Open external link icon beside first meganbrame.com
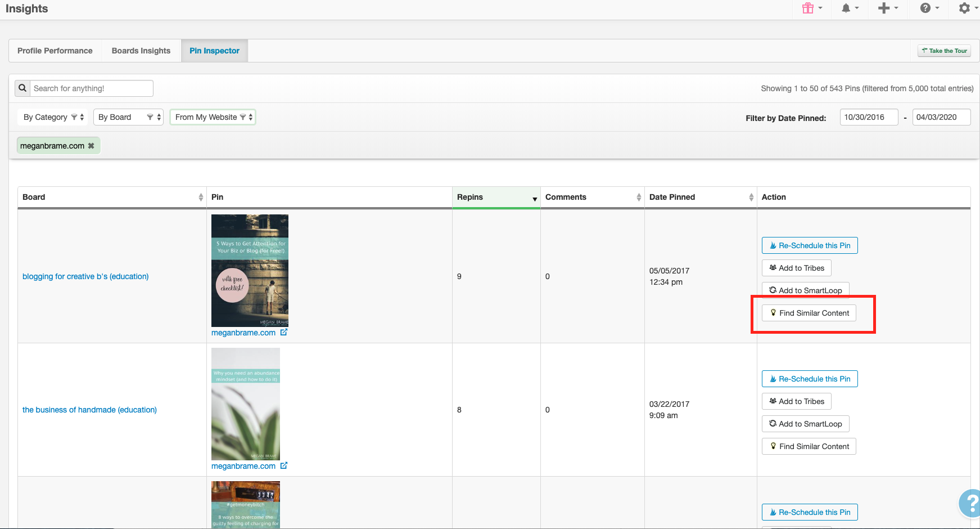 (x=284, y=332)
